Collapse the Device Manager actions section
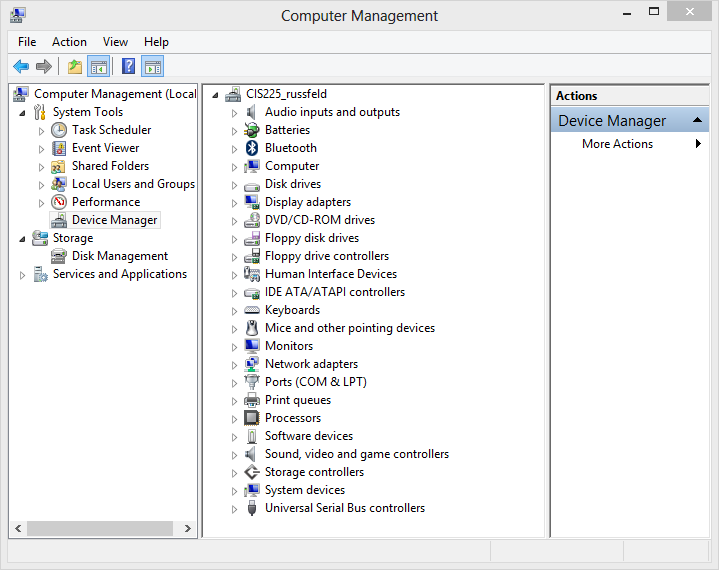 coord(697,121)
